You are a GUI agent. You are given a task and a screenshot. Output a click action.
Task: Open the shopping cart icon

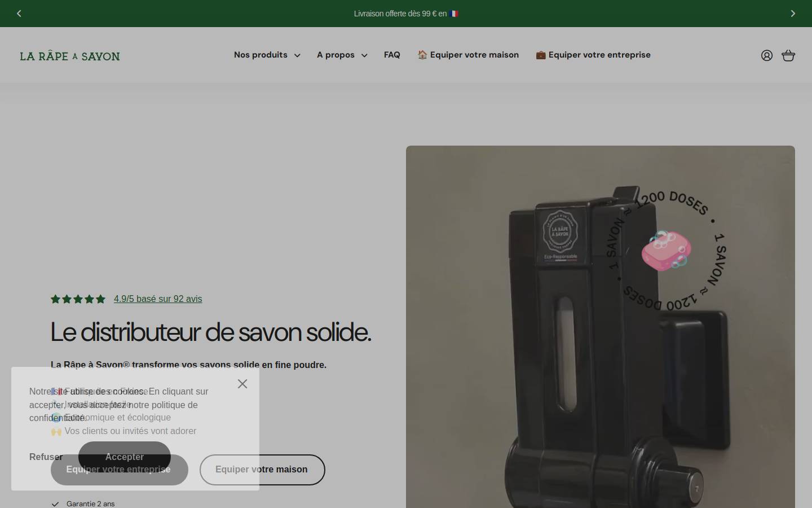click(788, 55)
